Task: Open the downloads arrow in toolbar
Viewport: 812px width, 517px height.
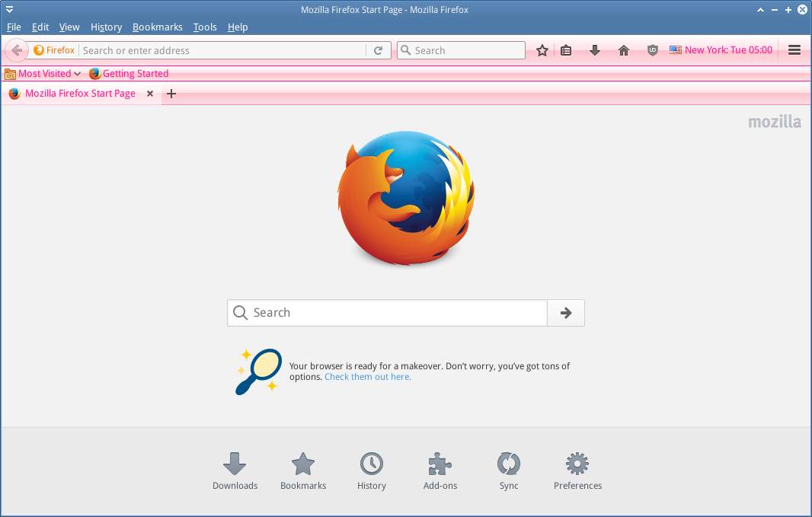Action: click(595, 50)
